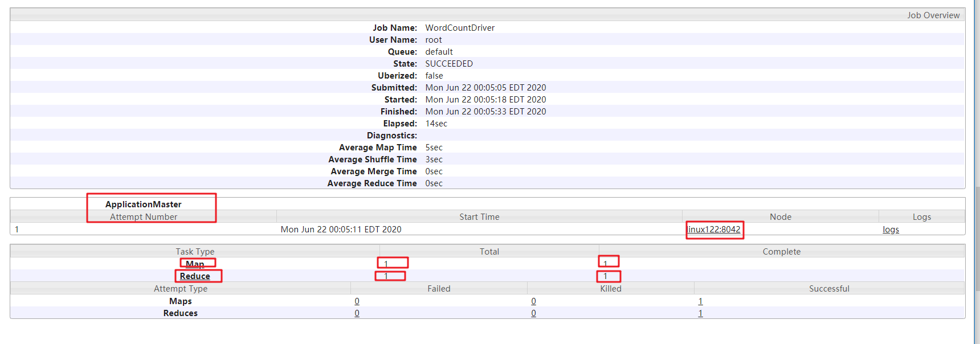The width and height of the screenshot is (980, 344).
Task: Select the Submitted timestamp 00:05:05
Action: tap(485, 88)
